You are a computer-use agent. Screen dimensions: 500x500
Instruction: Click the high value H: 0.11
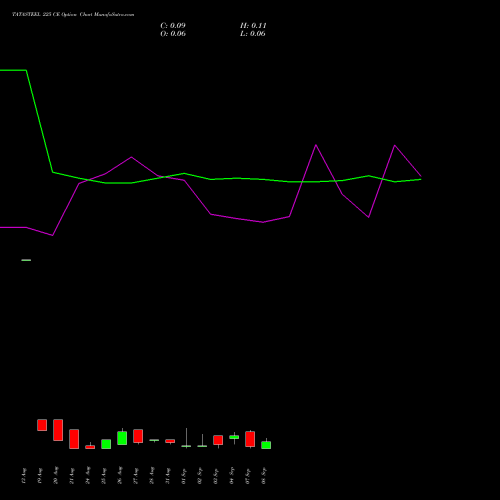coord(253,26)
